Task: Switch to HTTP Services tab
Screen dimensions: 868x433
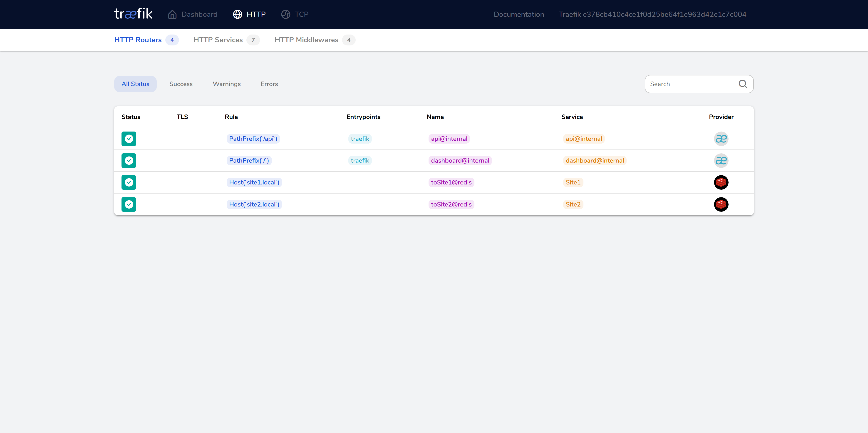Action: pos(218,40)
